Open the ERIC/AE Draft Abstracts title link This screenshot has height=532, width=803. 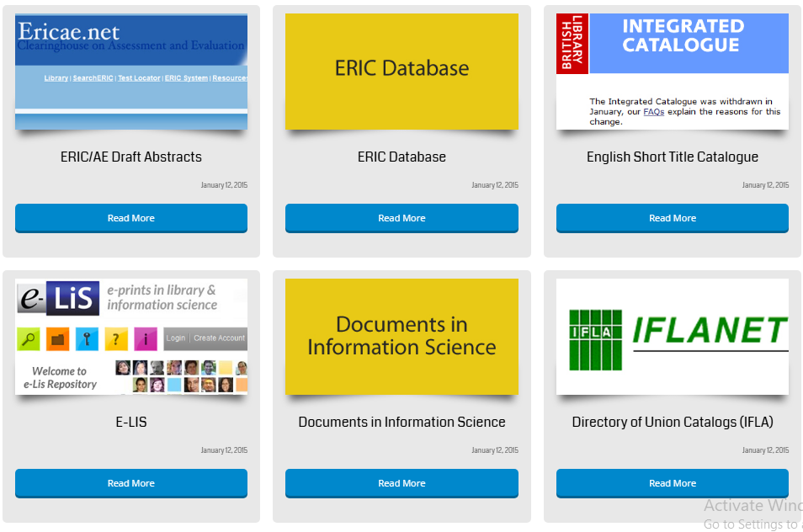[x=131, y=157]
